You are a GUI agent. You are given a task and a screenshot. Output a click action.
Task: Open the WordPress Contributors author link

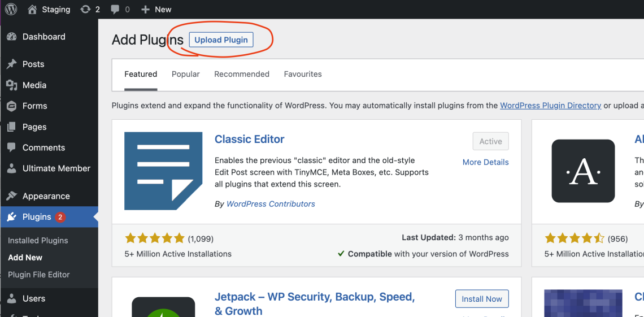point(271,204)
